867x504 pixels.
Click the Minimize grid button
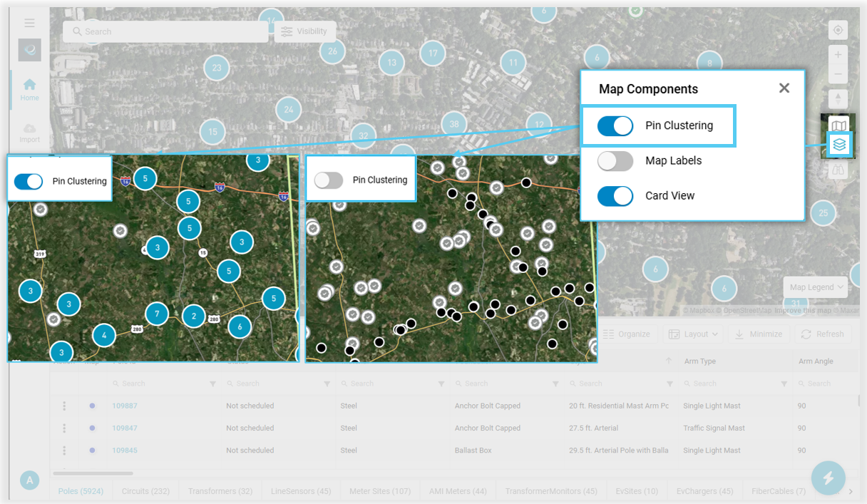tap(759, 334)
